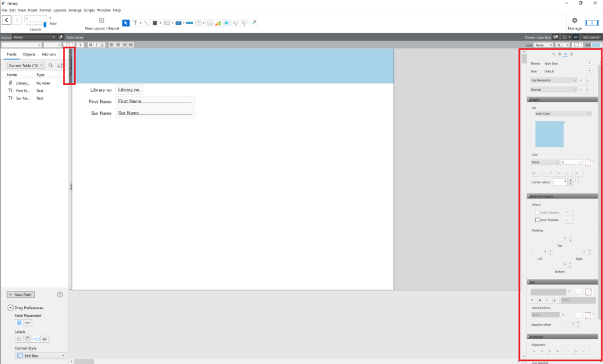Select the Chart tool in the toolbar

(x=217, y=22)
